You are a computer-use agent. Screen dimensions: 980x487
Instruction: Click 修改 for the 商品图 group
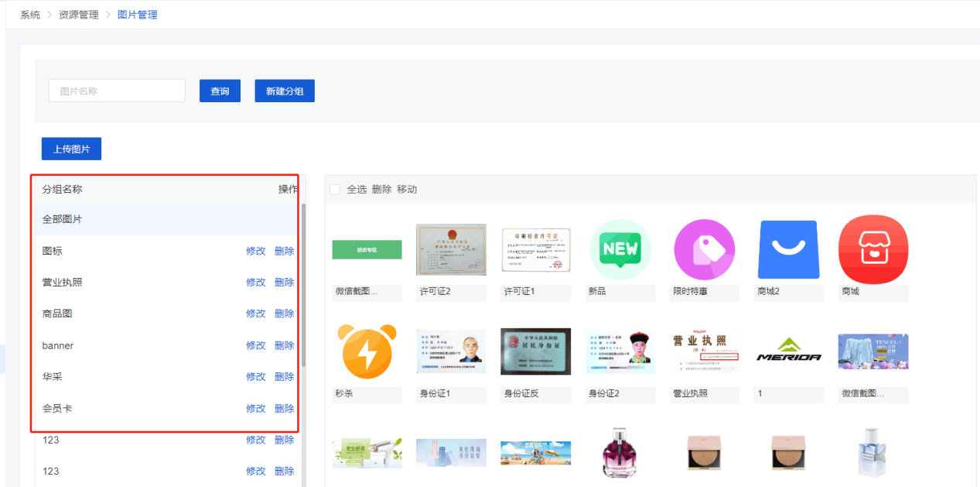click(x=256, y=314)
